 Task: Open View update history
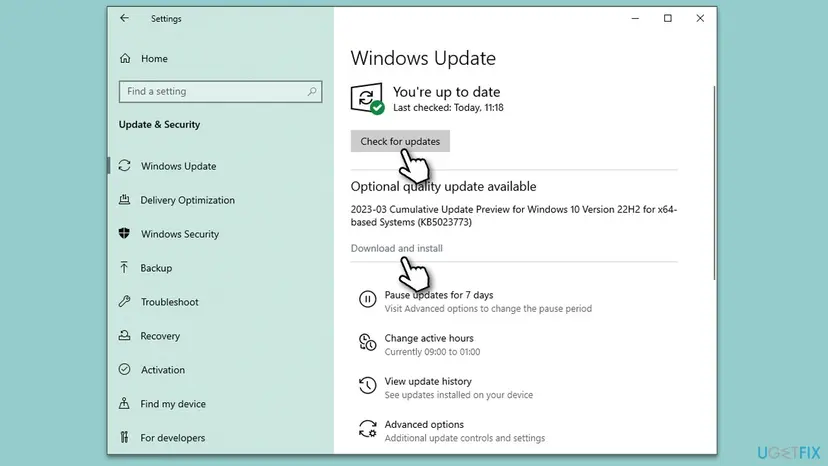pos(428,381)
